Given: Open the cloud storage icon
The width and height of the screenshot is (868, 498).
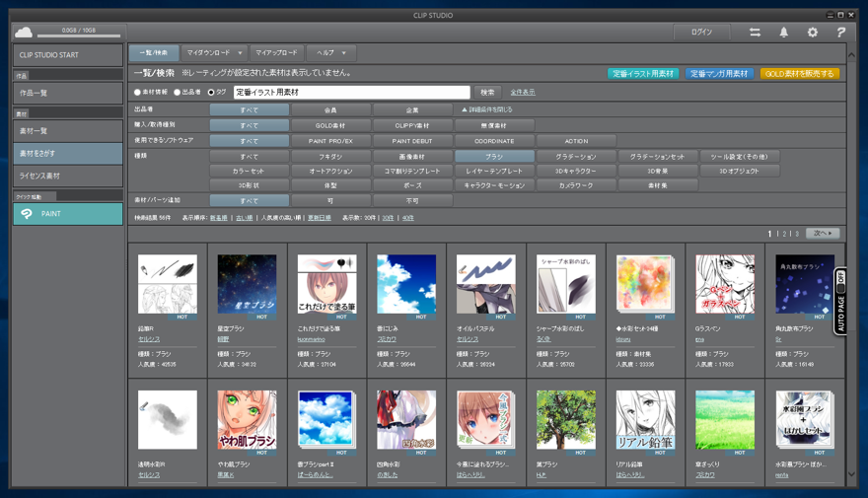Looking at the screenshot, I should 24,33.
